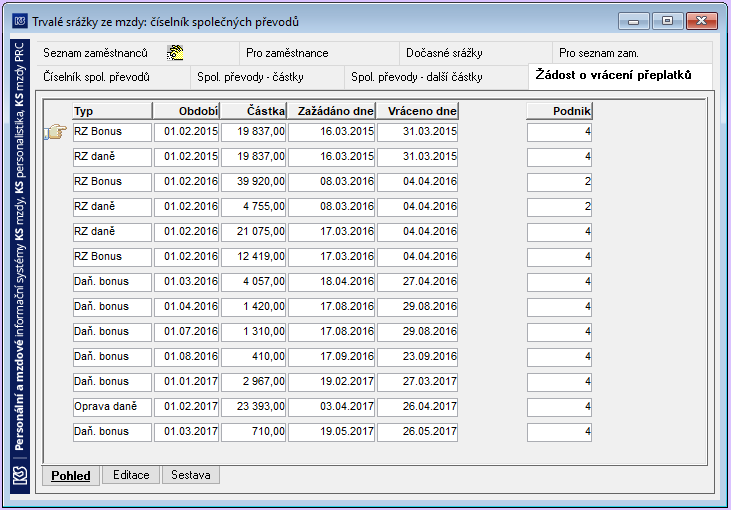Click amount field 12 419,00
This screenshot has width=731, height=510.
pyautogui.click(x=253, y=257)
